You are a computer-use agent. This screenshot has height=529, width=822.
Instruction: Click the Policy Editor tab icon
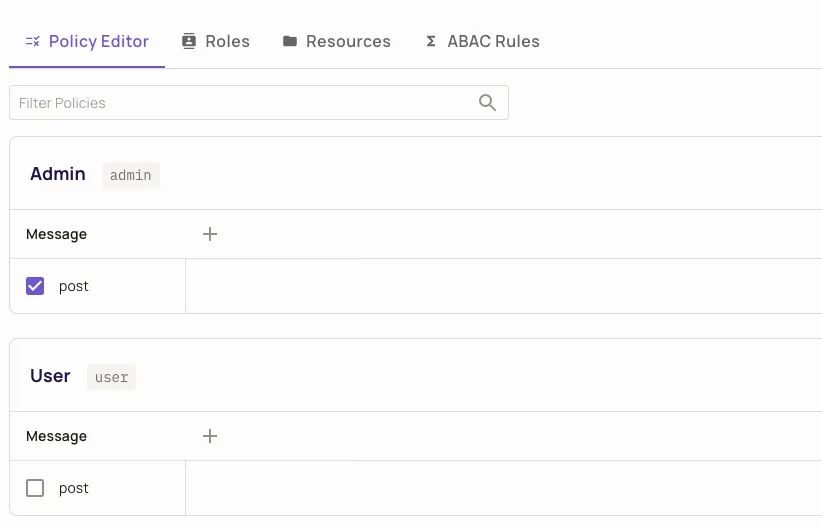pyautogui.click(x=33, y=42)
